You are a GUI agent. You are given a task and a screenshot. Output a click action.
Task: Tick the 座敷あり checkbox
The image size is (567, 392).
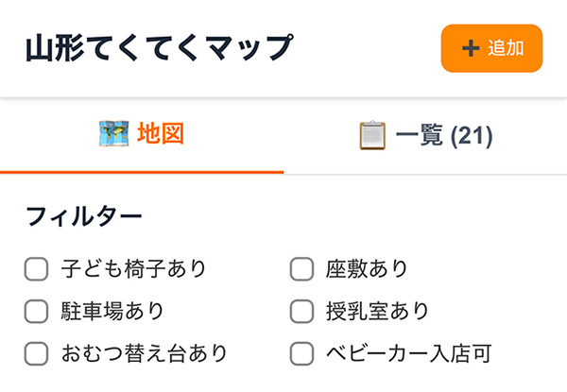tap(301, 269)
